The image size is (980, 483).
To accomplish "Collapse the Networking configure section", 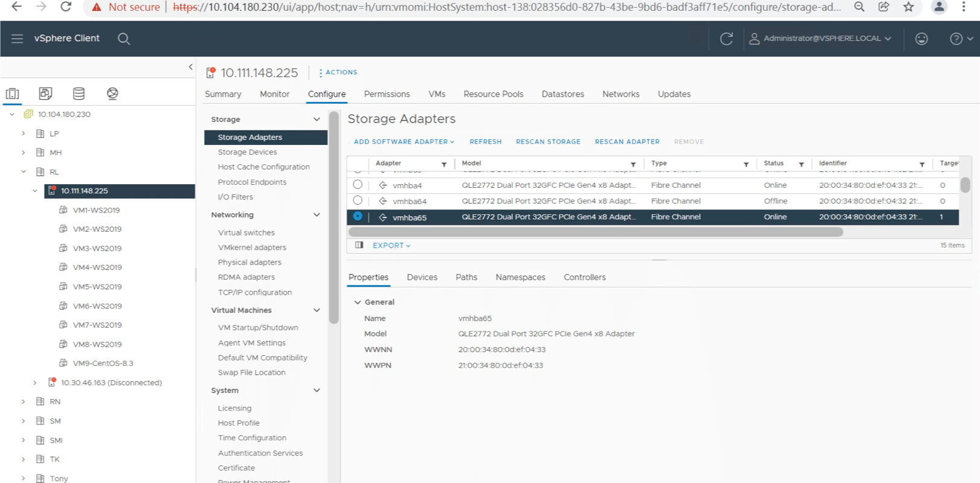I will pyautogui.click(x=317, y=215).
